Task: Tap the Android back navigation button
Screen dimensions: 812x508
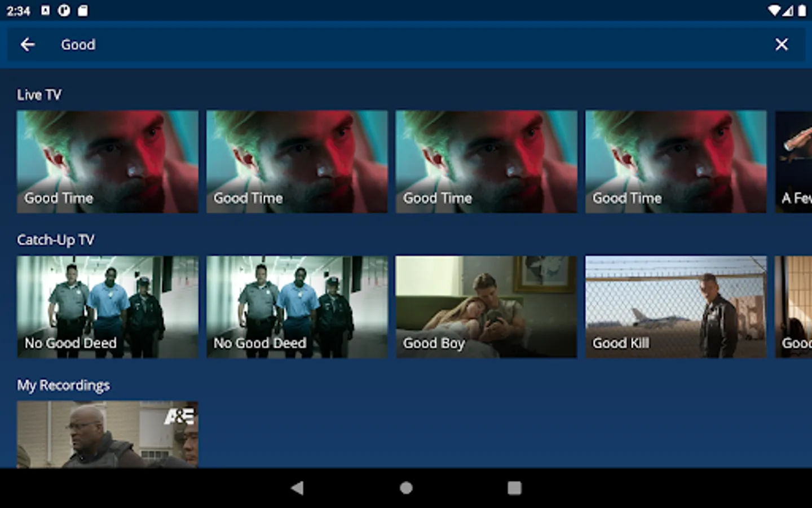Action: point(297,488)
